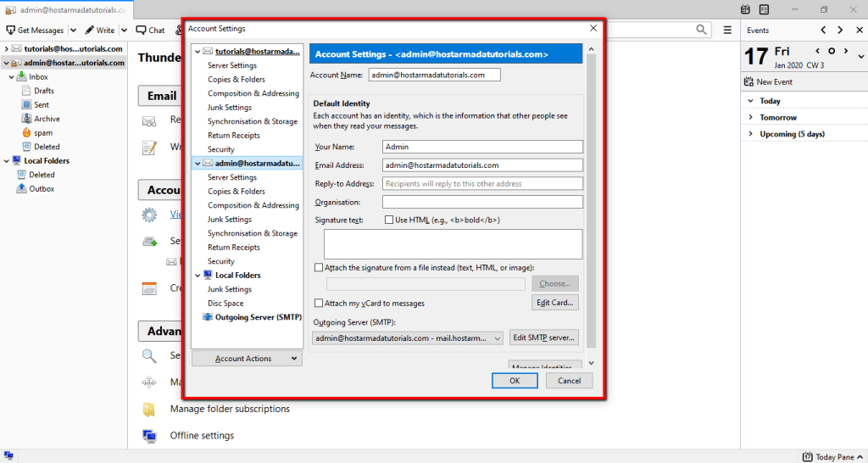Close the Events pane
The height and width of the screenshot is (463, 868).
point(858,30)
